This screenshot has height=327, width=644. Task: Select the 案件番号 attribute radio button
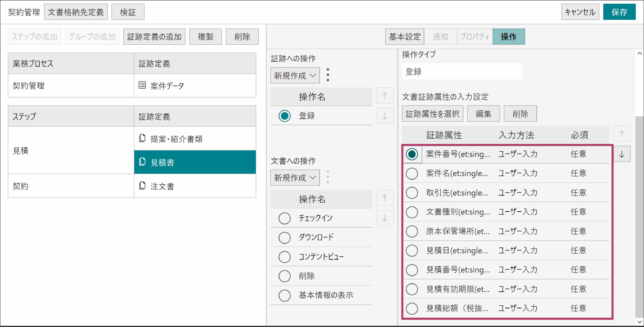(x=412, y=154)
